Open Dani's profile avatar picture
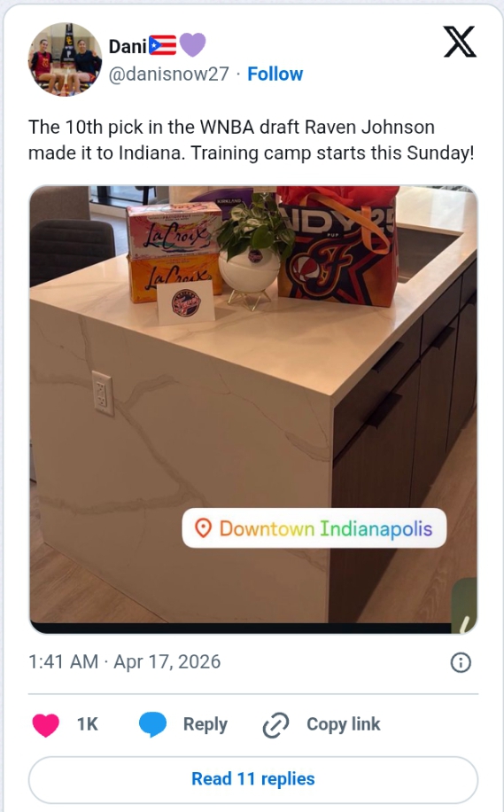 pyautogui.click(x=65, y=59)
